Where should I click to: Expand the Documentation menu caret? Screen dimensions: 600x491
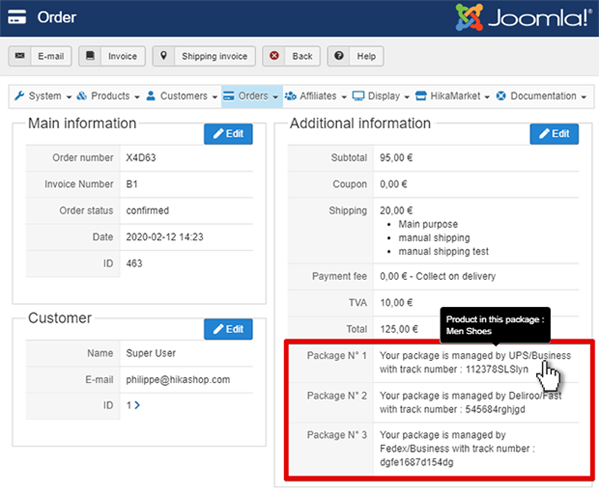(584, 97)
